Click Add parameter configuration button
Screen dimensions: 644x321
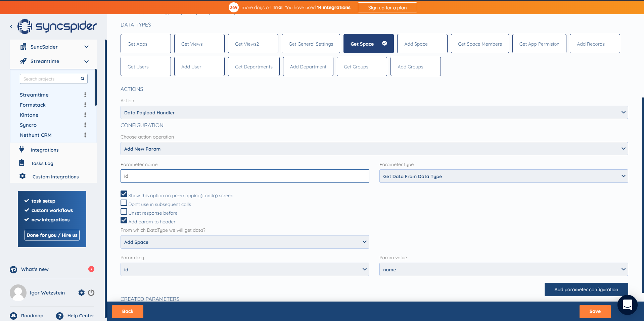(x=586, y=289)
